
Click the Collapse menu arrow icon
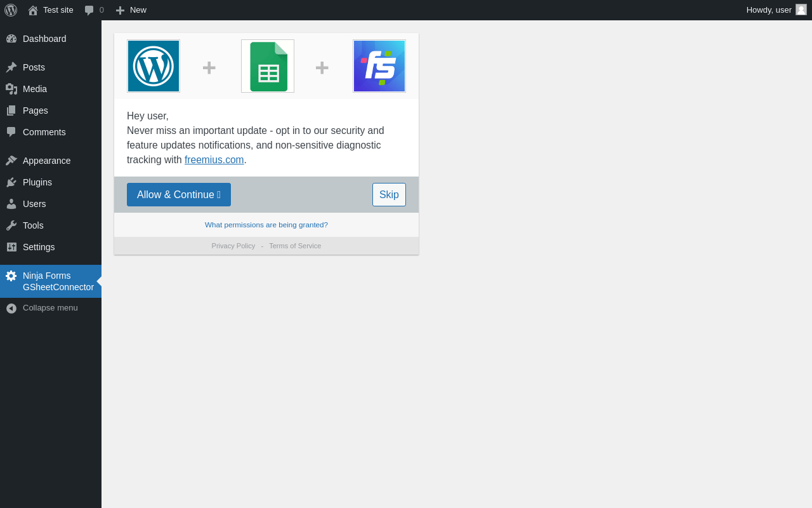(x=11, y=308)
